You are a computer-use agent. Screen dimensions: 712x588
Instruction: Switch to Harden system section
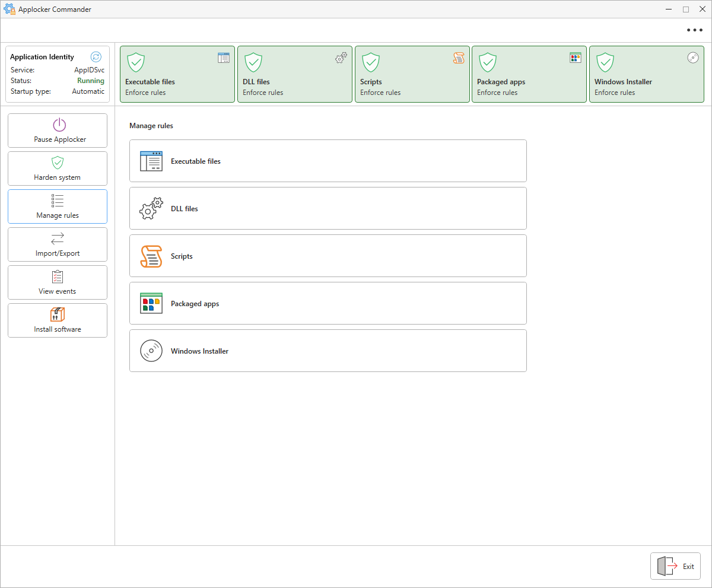(x=58, y=169)
